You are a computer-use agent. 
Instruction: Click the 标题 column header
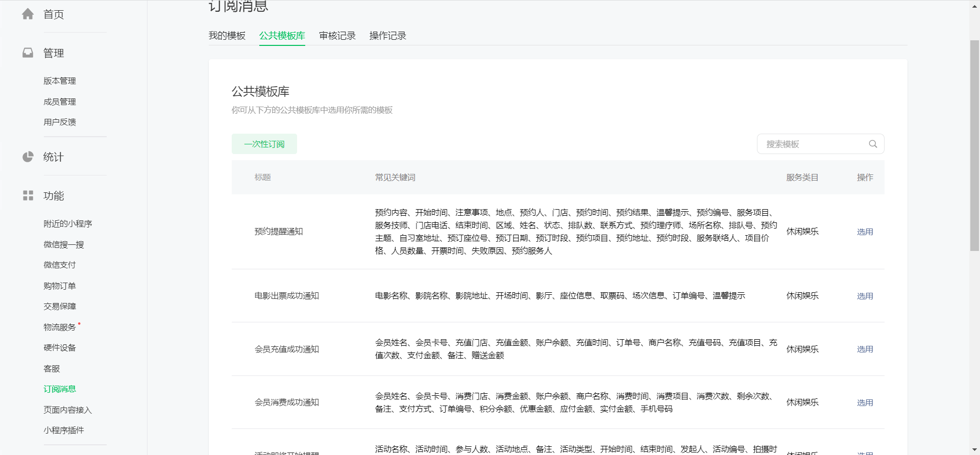click(x=262, y=177)
